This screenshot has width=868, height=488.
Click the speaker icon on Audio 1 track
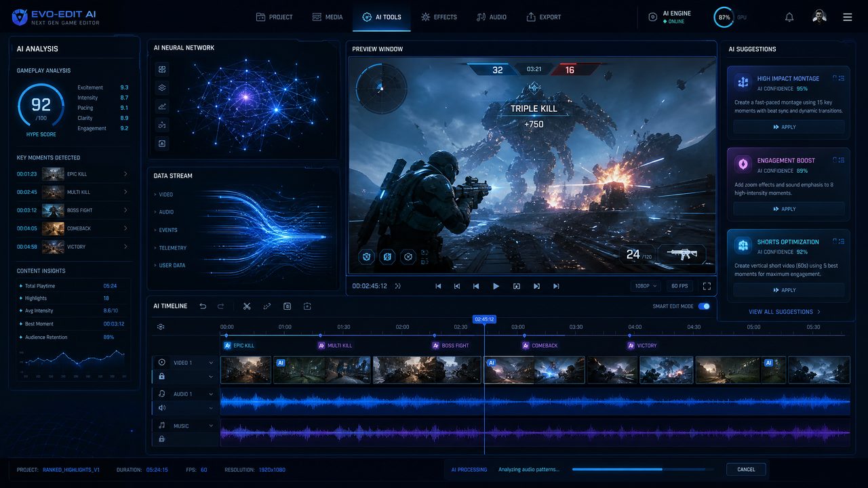click(x=162, y=408)
